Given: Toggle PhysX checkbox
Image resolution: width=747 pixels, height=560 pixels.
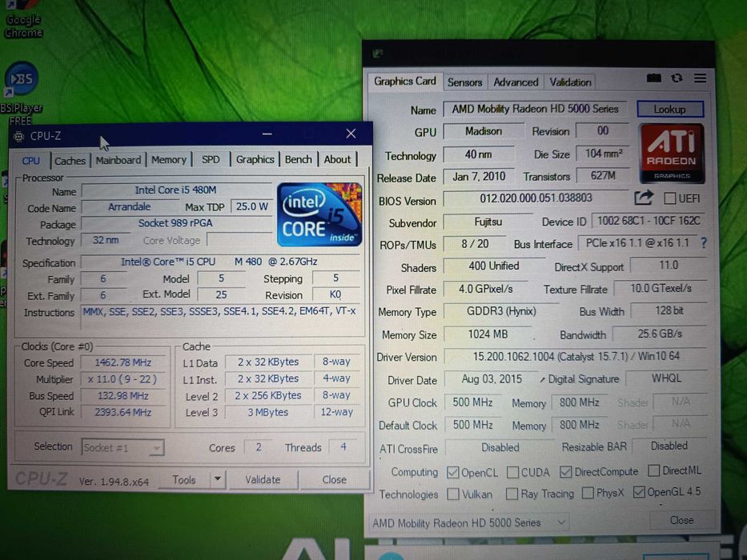Looking at the screenshot, I should (588, 492).
